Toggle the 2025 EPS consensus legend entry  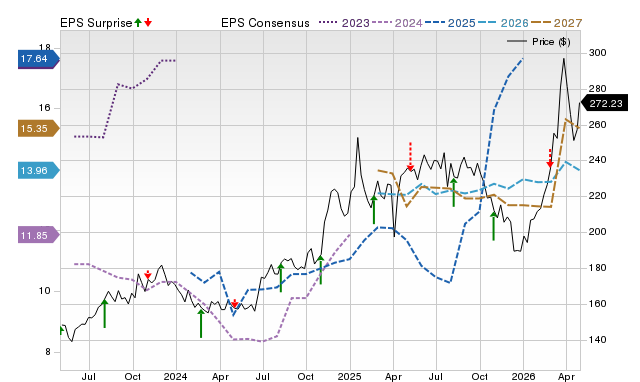[450, 23]
